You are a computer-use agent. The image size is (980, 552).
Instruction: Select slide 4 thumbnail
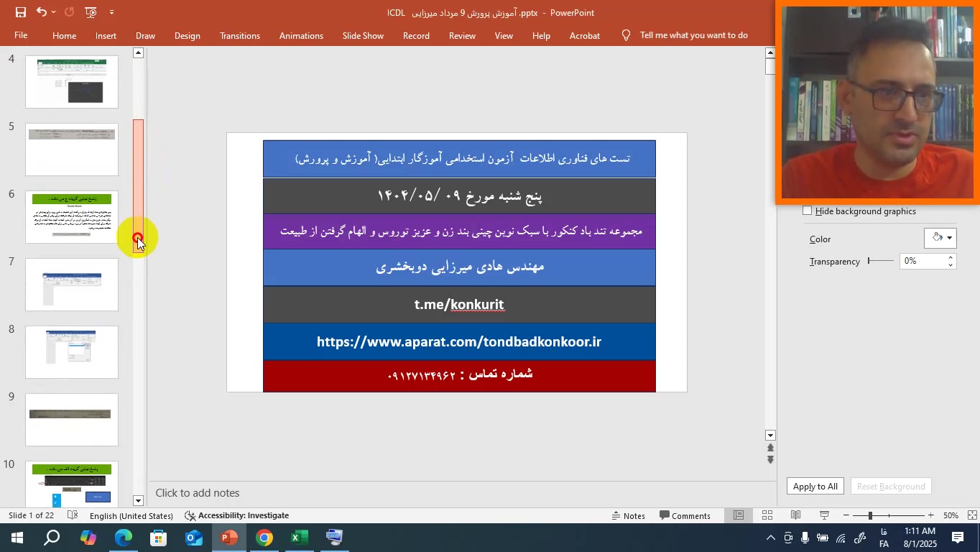[x=72, y=82]
